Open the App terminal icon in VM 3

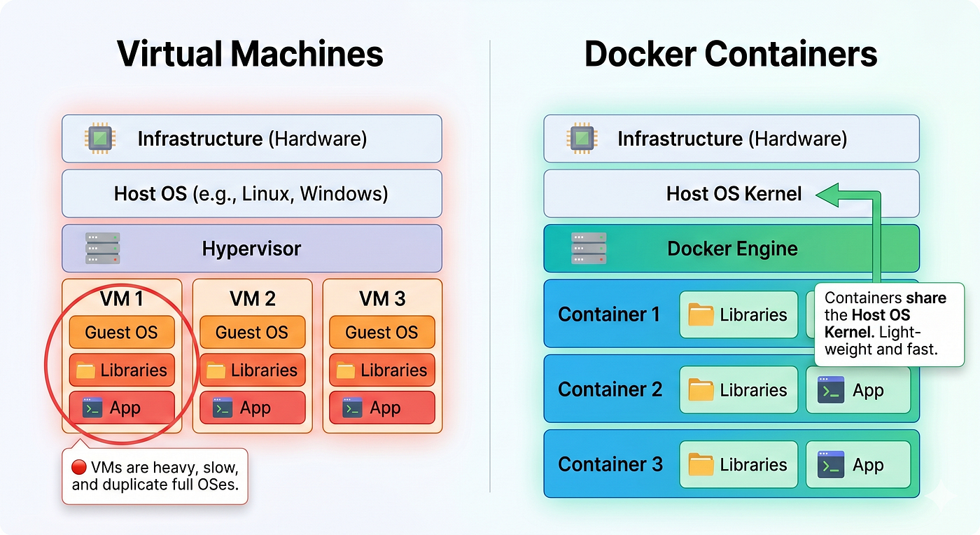coord(352,408)
